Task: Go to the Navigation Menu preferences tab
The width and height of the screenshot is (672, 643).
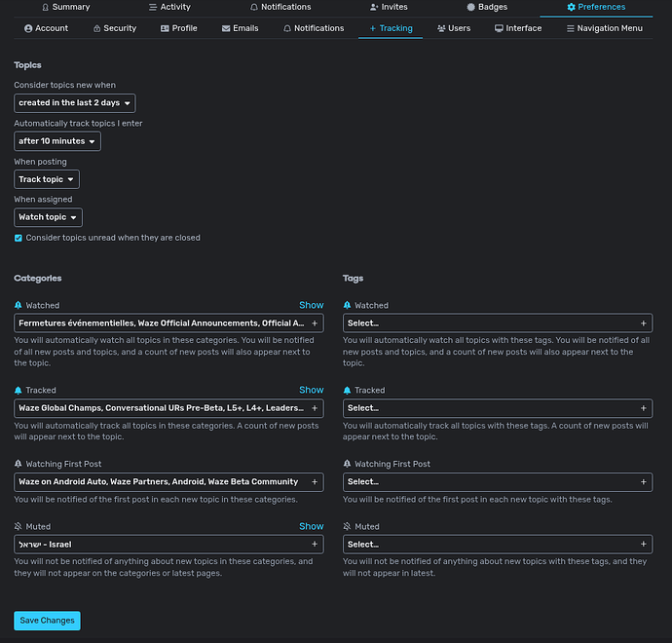Action: 604,28
